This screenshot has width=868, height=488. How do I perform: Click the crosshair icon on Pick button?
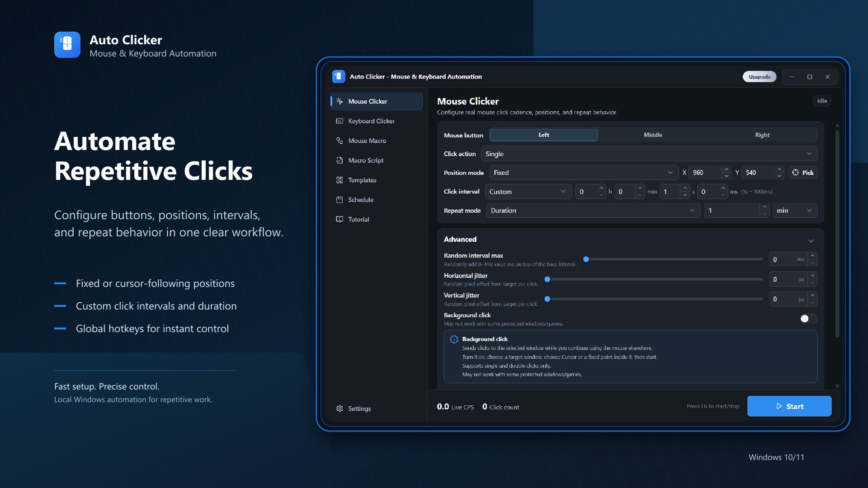point(796,173)
